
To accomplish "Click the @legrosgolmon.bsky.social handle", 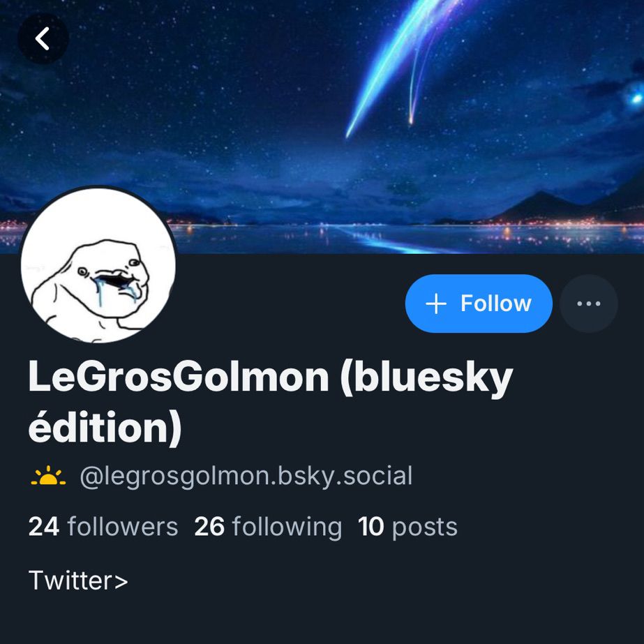I will 246,477.
